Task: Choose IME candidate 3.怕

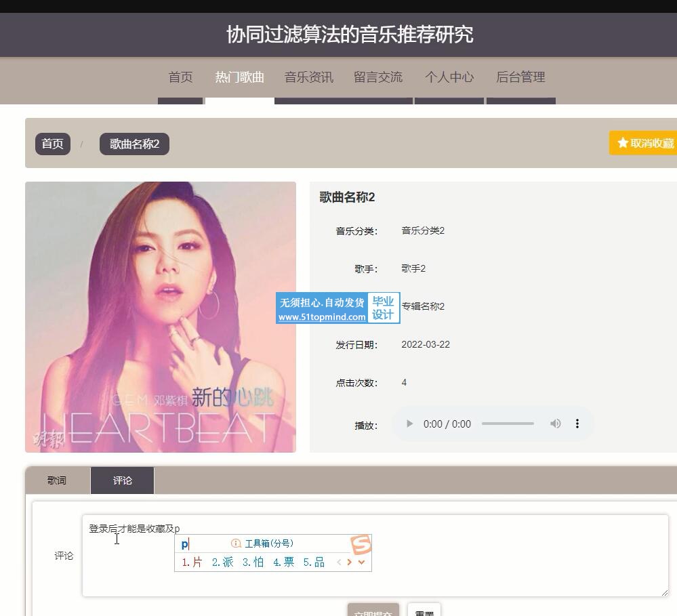Action: pos(253,562)
